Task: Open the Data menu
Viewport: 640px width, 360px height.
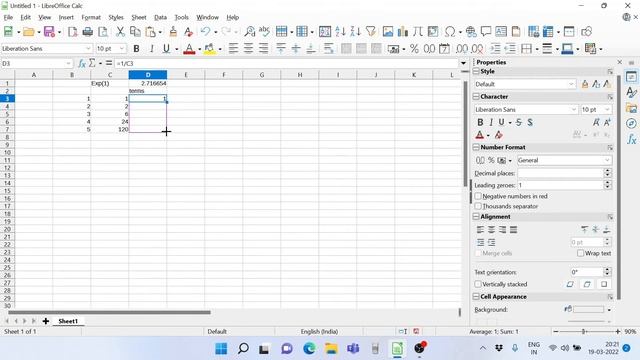Action: pos(160,17)
